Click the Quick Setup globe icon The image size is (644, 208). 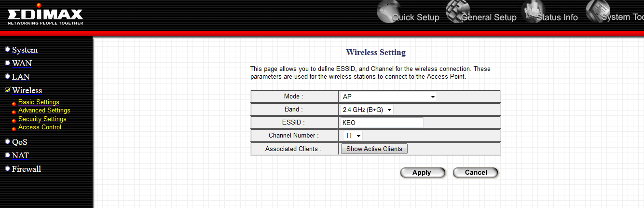tap(389, 11)
